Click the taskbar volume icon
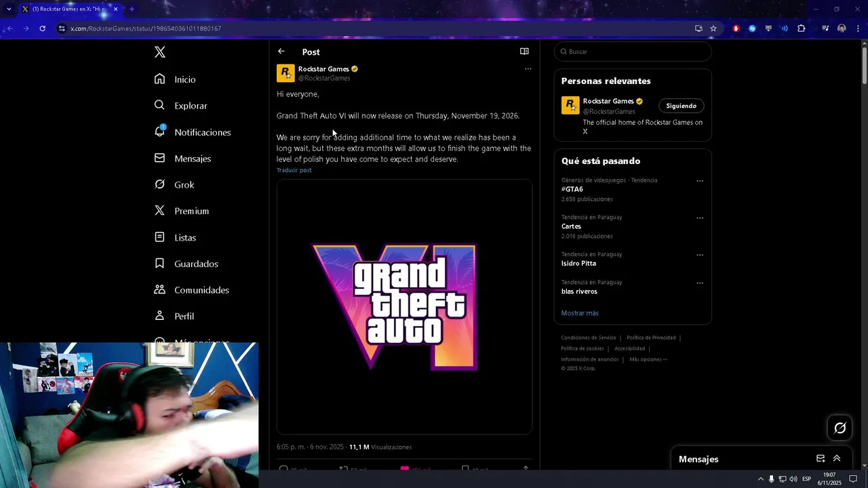 793,479
